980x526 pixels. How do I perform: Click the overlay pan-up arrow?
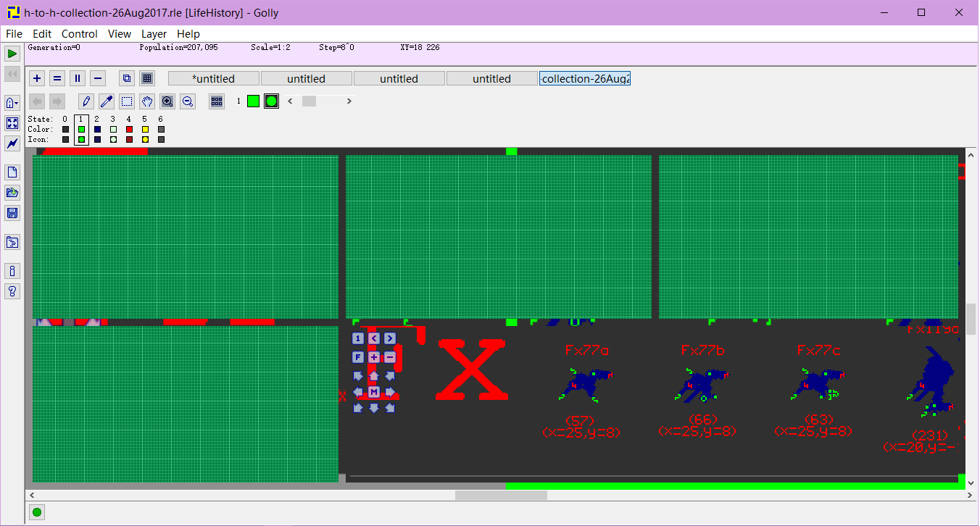[x=374, y=376]
